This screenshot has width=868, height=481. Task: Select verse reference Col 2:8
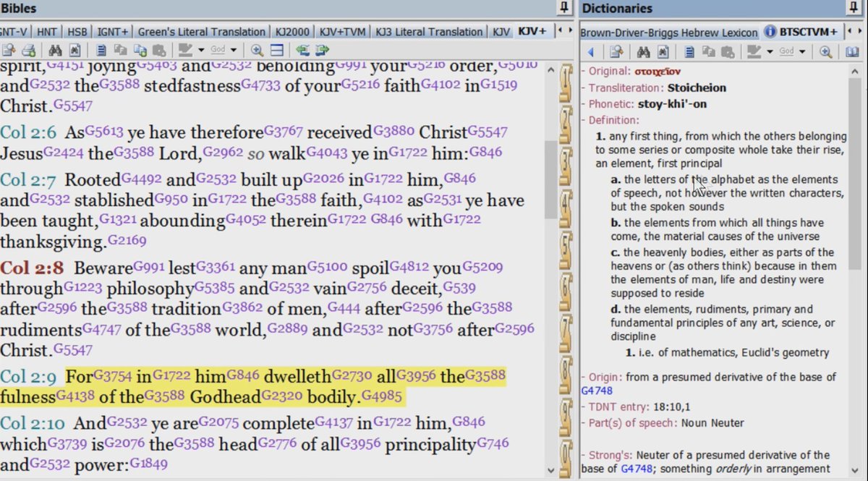33,268
